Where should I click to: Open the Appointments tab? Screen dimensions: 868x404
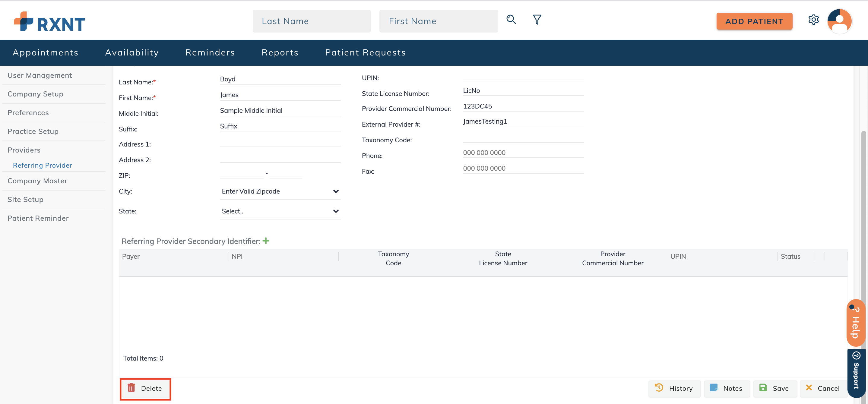pyautogui.click(x=46, y=52)
